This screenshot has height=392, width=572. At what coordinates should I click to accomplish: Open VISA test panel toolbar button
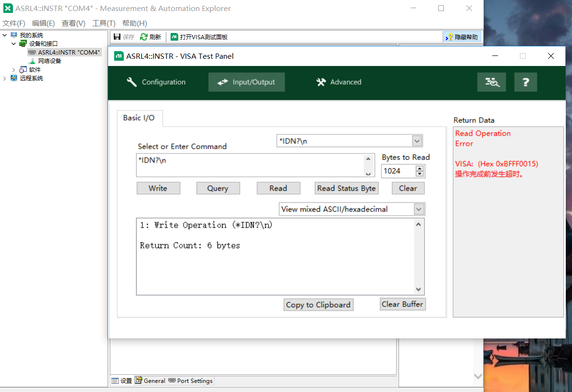point(199,37)
